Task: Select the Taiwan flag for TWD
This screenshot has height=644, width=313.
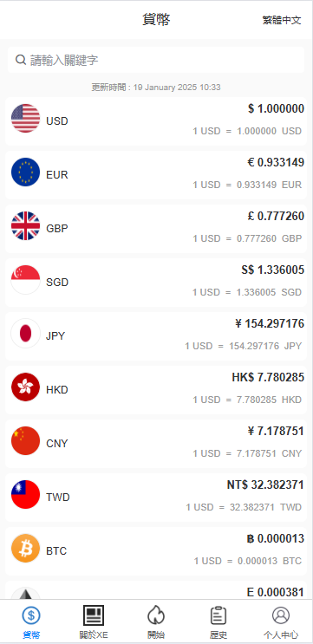Action: point(25,495)
